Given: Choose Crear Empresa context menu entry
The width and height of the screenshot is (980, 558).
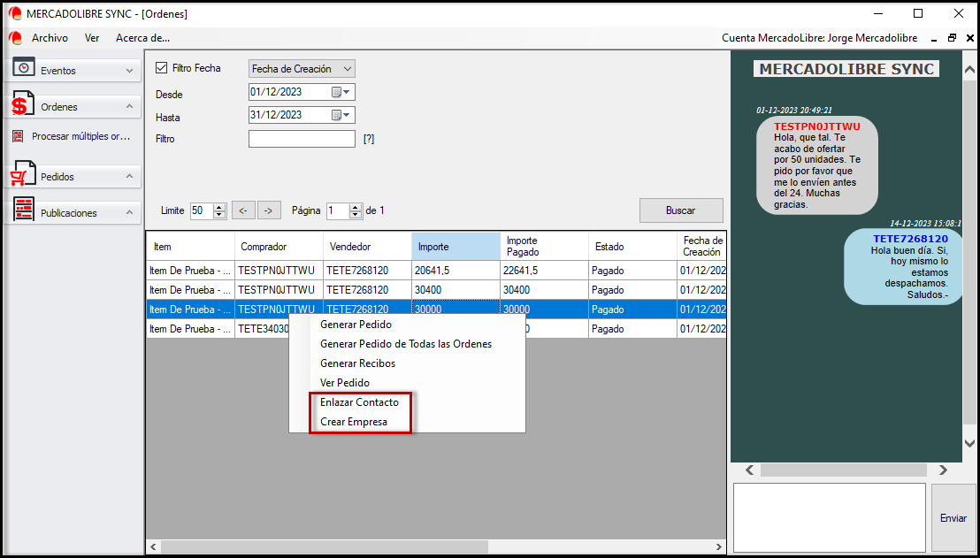Looking at the screenshot, I should point(407,422).
